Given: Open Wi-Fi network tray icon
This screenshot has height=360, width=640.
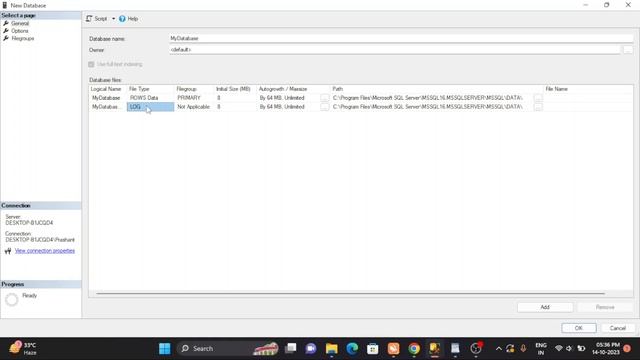Looking at the screenshot, I should tap(559, 349).
